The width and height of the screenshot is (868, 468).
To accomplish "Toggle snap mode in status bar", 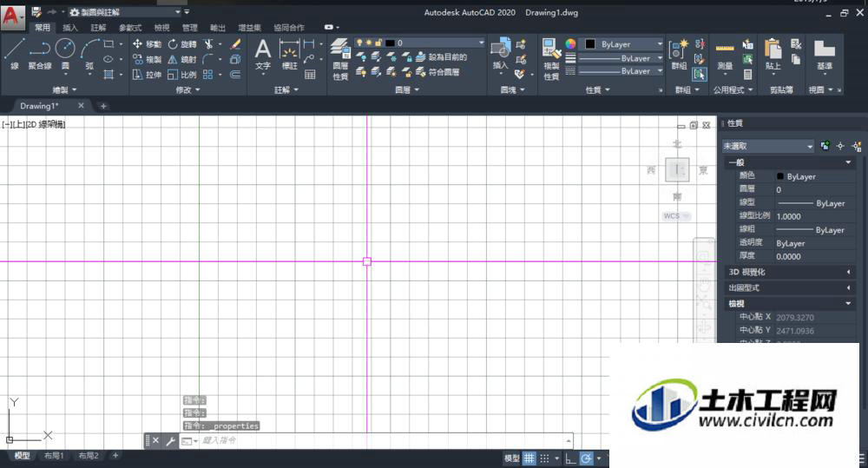I will click(x=545, y=458).
